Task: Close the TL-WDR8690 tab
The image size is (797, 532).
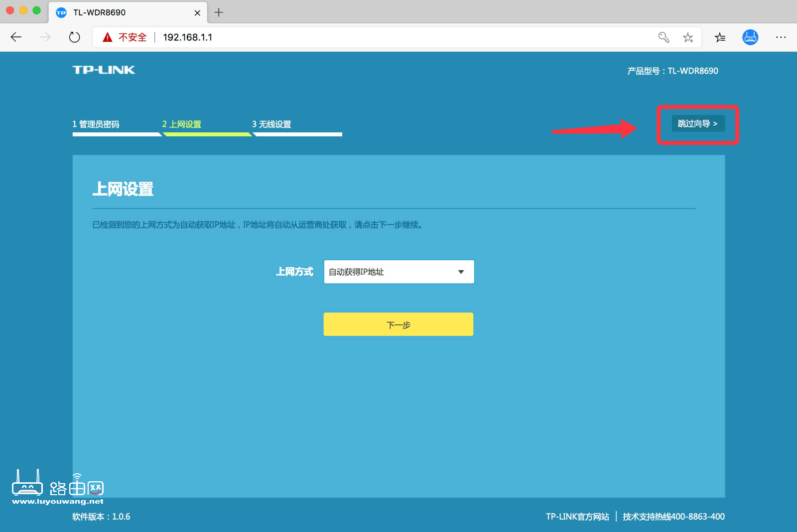Action: tap(197, 13)
